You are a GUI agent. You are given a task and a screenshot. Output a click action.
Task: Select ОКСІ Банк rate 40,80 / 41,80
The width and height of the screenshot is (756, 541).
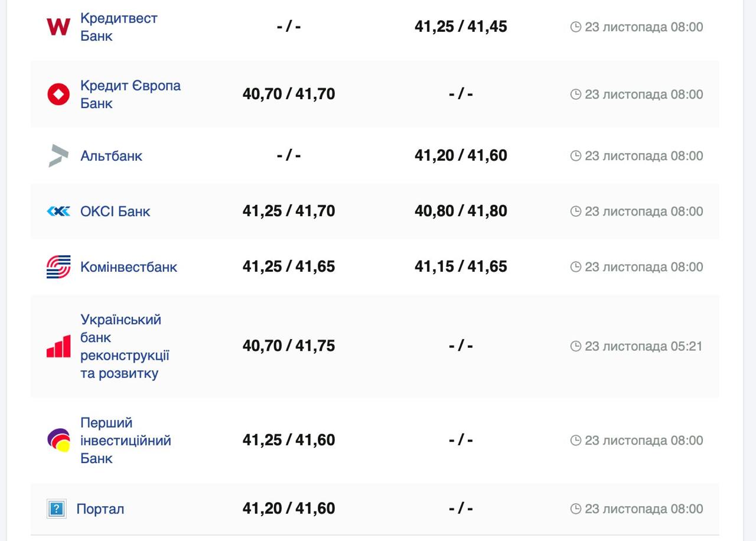[461, 211]
